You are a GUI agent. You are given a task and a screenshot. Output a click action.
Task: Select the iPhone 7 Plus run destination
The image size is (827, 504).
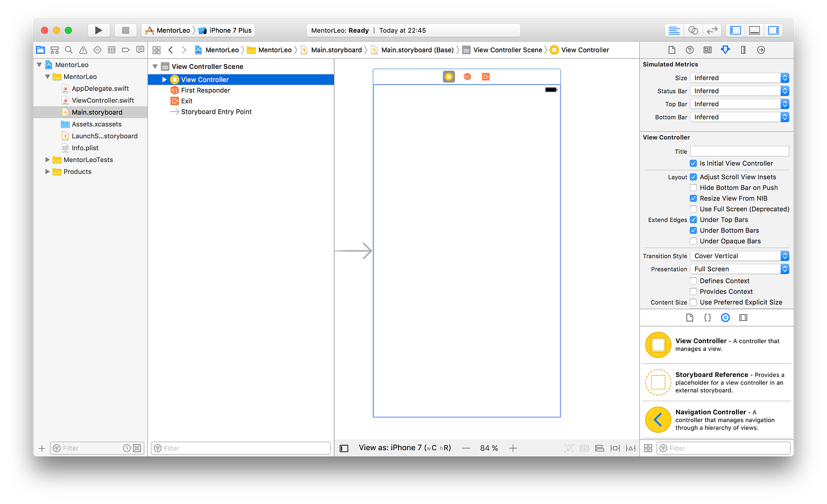(x=225, y=30)
